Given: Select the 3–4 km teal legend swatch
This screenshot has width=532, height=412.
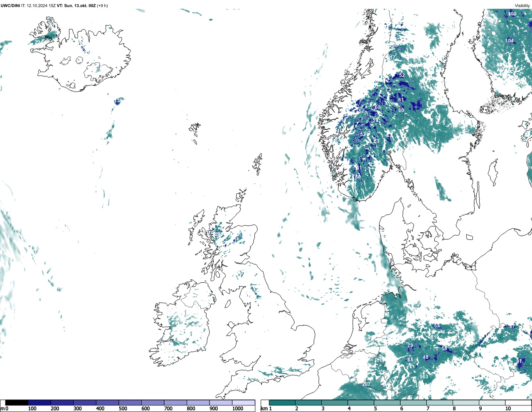Looking at the screenshot, I should (x=335, y=402).
